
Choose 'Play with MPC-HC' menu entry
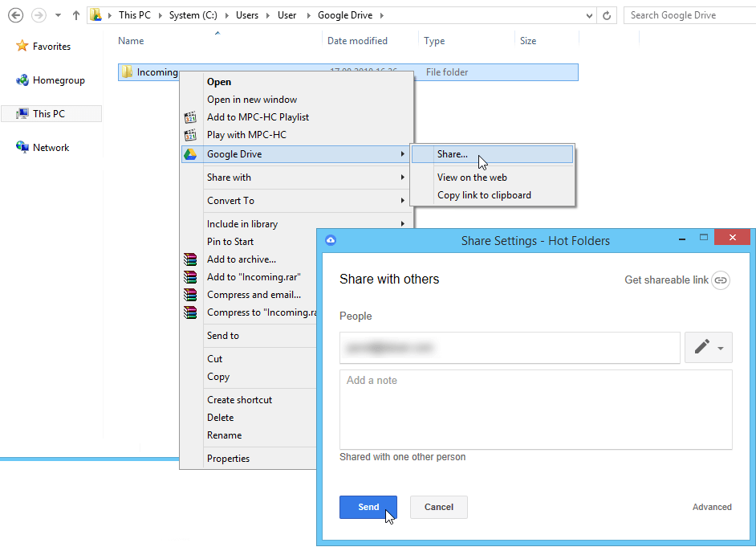click(246, 135)
